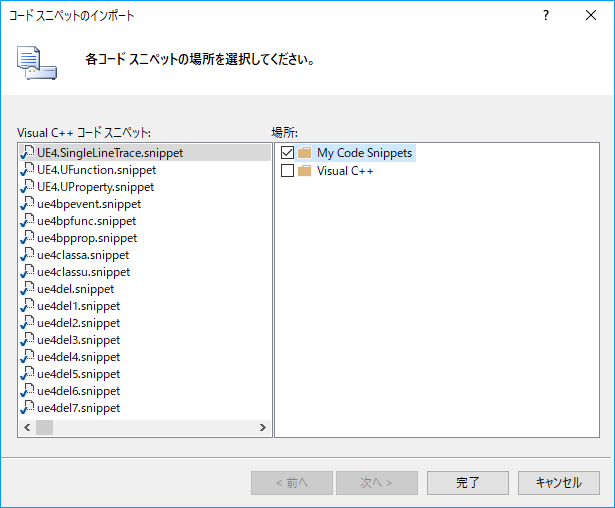The width and height of the screenshot is (615, 508).
Task: Click the UE4.SingleLineTrace.snippet file icon
Action: [27, 153]
